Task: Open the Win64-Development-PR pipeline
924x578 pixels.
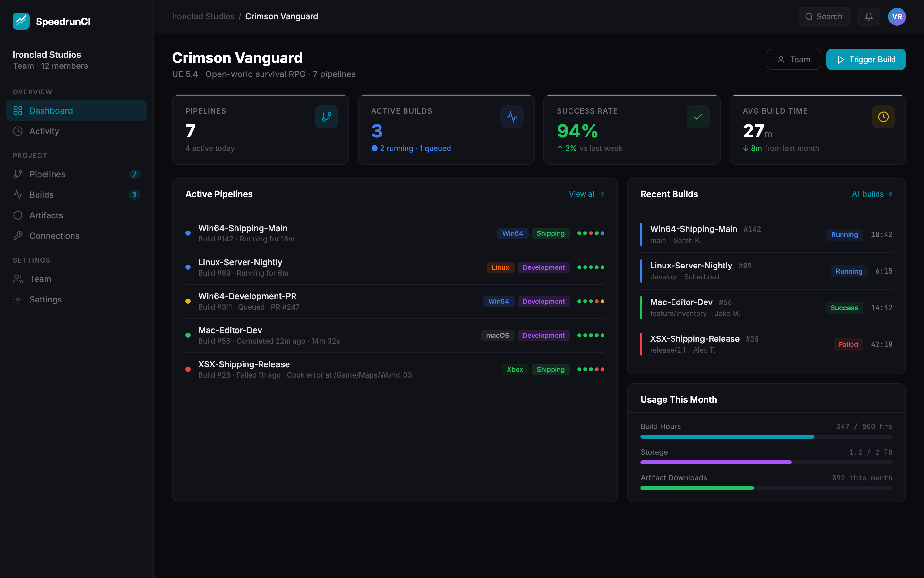Action: pyautogui.click(x=395, y=301)
